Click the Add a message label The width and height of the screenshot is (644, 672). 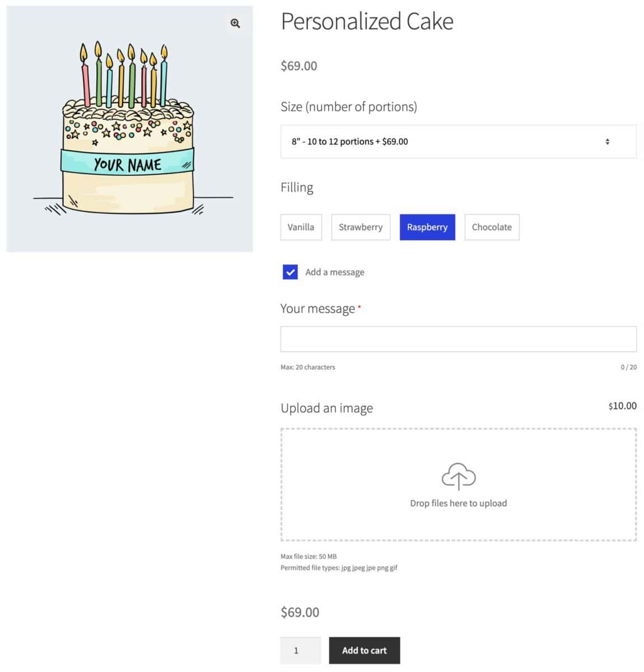tap(335, 272)
